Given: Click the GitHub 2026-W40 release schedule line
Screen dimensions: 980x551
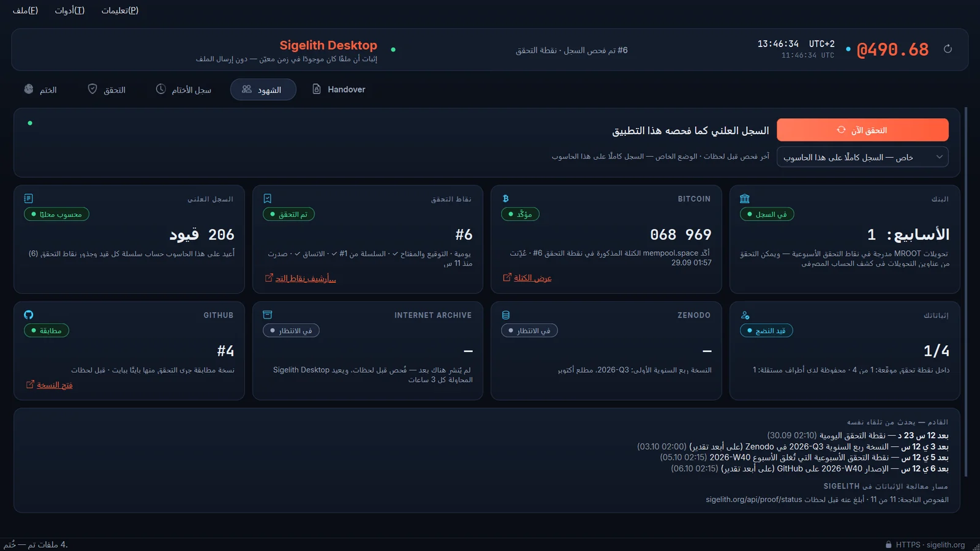Looking at the screenshot, I should 810,468.
